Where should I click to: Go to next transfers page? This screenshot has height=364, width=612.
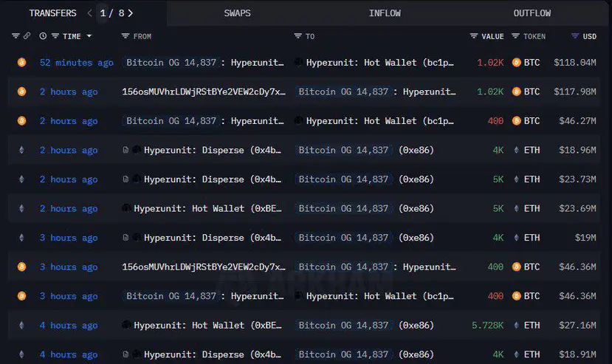tap(131, 13)
